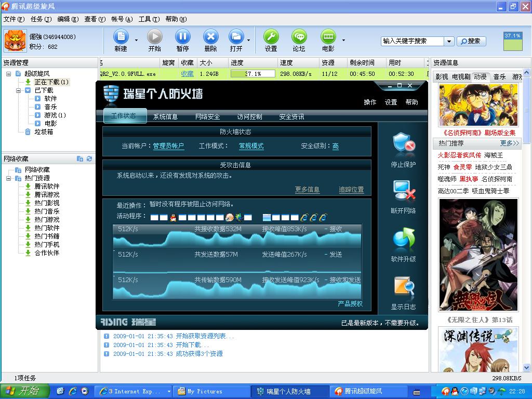Switch to 访问控制 tab in firewall
This screenshot has height=399, width=532.
(x=250, y=117)
